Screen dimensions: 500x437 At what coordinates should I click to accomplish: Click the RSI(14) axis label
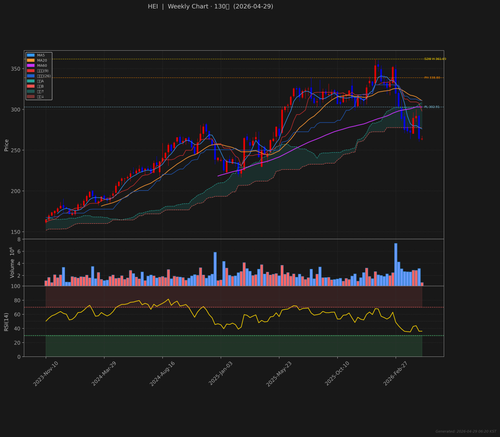6,322
